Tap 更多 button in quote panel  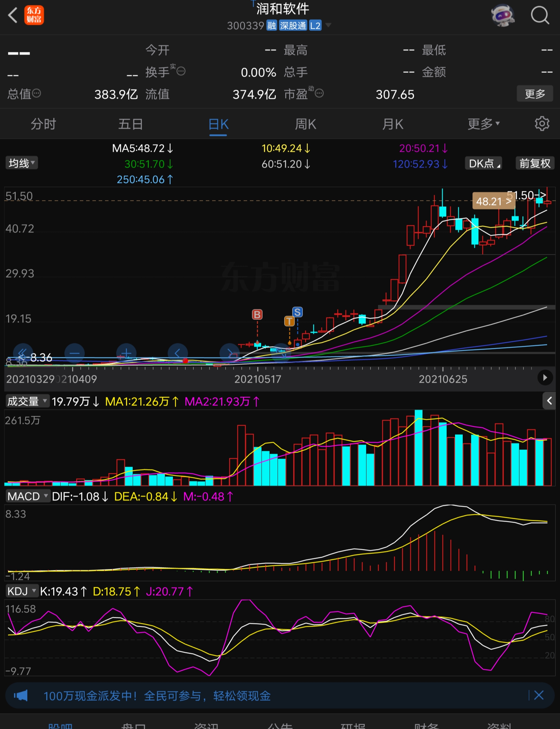535,94
